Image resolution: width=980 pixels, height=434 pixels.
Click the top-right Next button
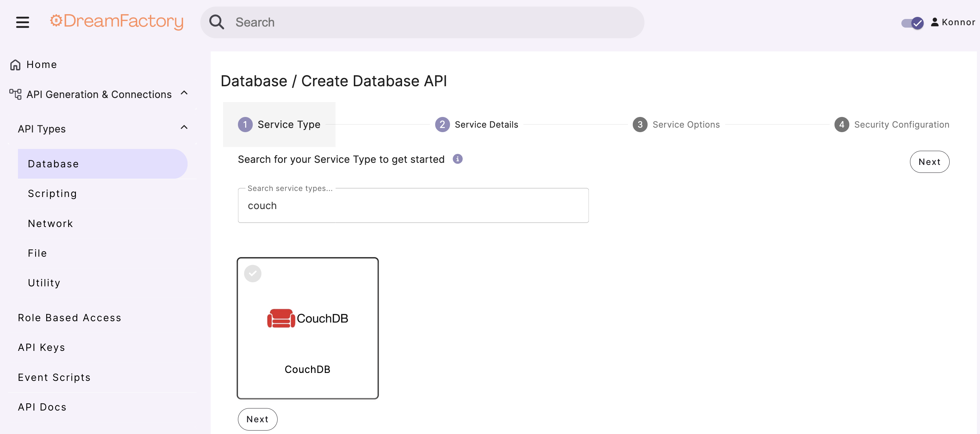coord(929,162)
